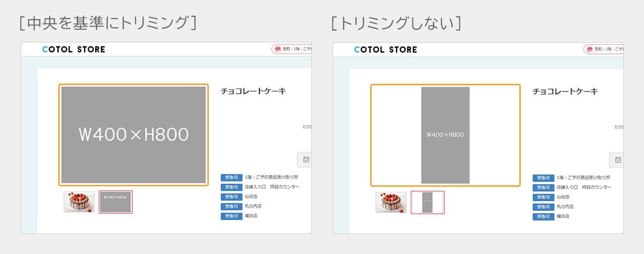
Task: Click the store icon in the right header badge
Action: [x=589, y=49]
